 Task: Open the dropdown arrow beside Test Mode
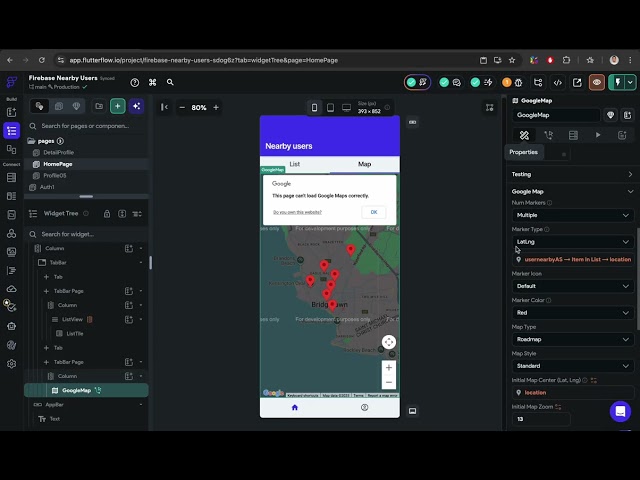point(630,82)
